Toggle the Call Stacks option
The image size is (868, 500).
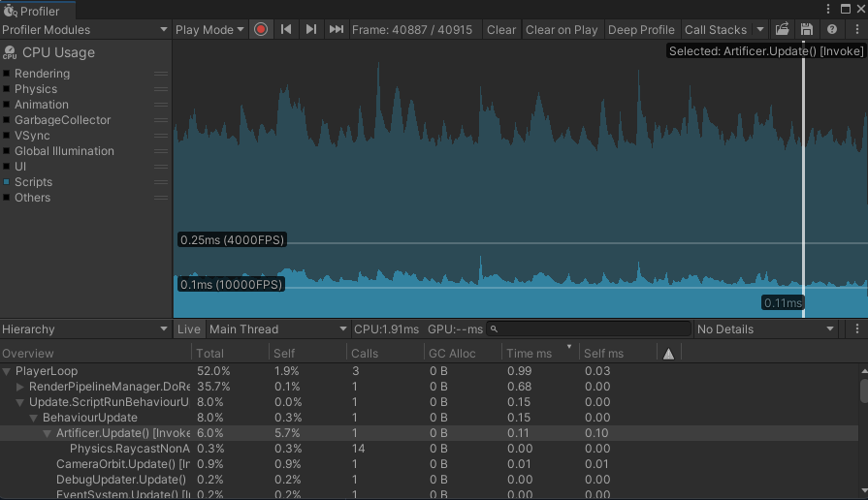[716, 29]
